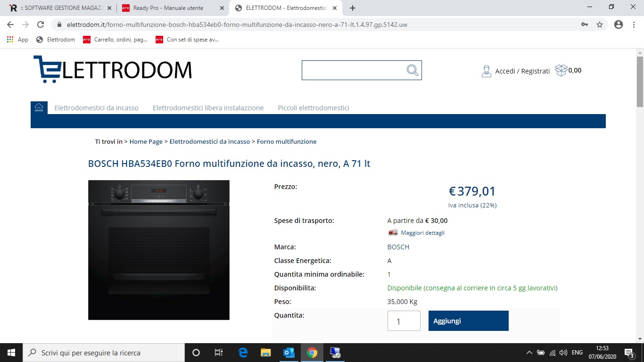Reload the page with the refresh icon

coord(41,25)
